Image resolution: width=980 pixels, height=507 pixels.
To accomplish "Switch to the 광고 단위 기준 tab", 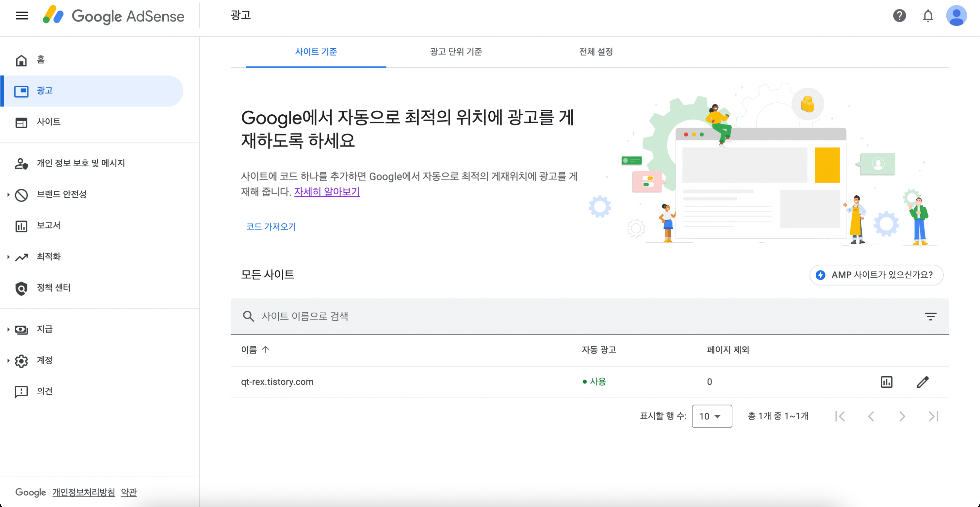I will coord(455,52).
